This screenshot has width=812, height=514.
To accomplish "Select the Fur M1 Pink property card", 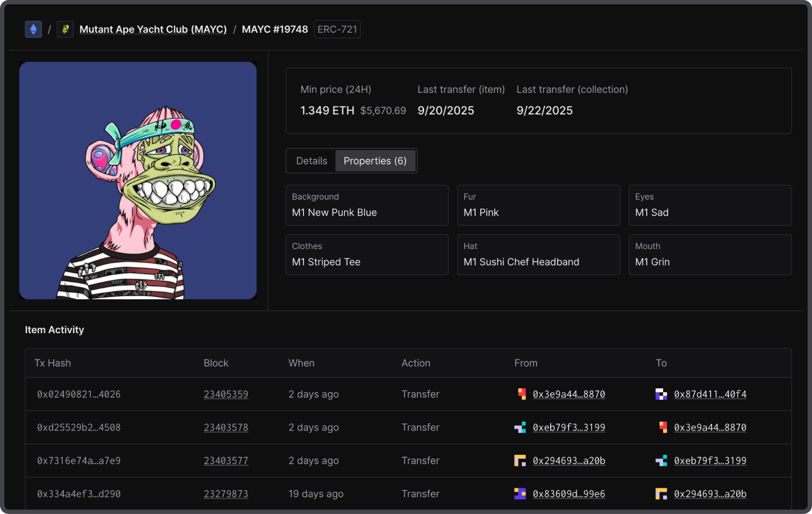I will 539,205.
